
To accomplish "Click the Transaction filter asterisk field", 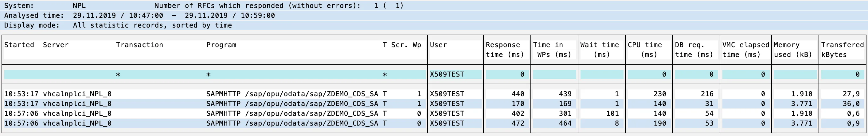I will click(x=118, y=74).
